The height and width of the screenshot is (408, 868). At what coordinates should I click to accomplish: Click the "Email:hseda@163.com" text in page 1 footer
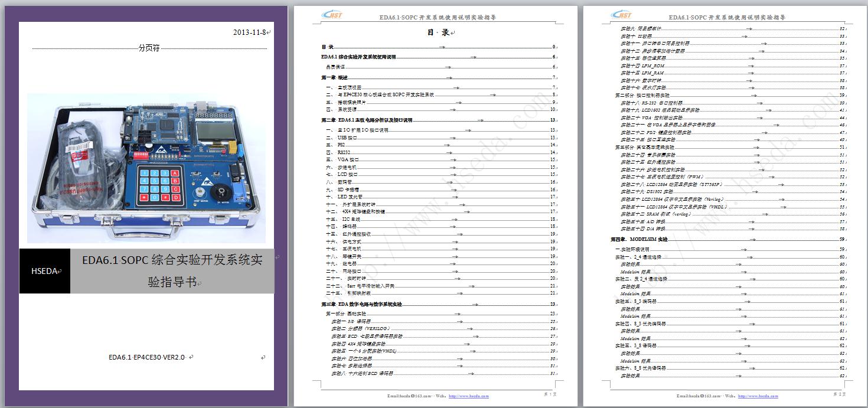click(x=408, y=396)
